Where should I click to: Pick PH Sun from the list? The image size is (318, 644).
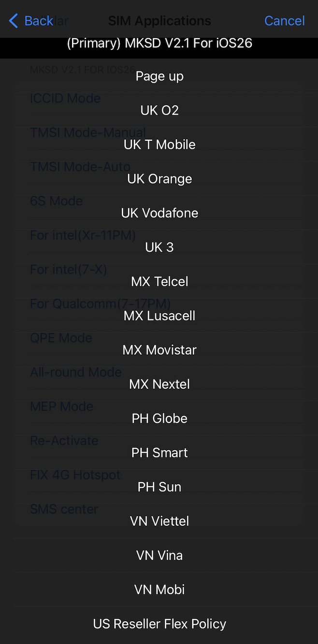pyautogui.click(x=159, y=487)
